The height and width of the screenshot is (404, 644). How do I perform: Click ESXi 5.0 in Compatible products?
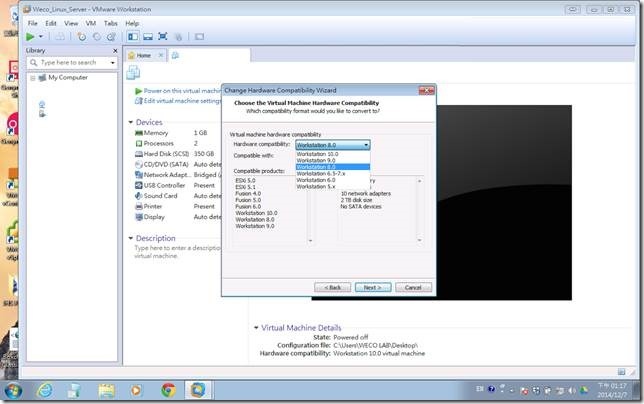click(245, 180)
